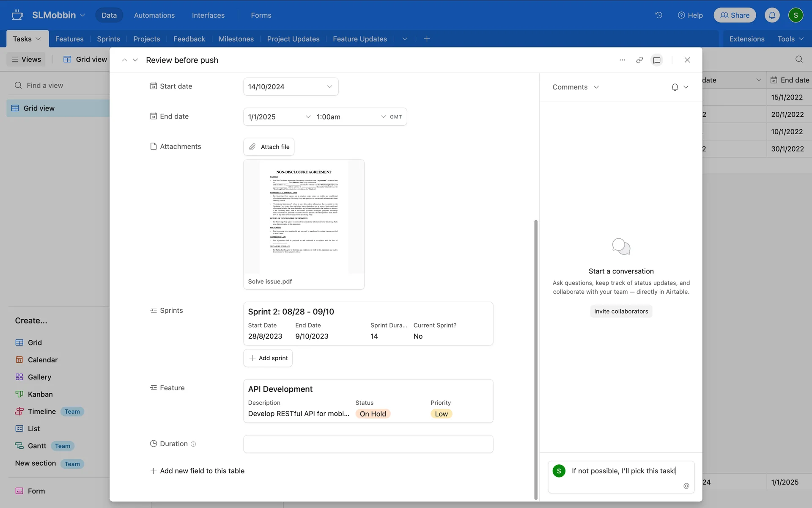Go to the previous record arrow
The height and width of the screenshot is (508, 812).
click(x=124, y=60)
